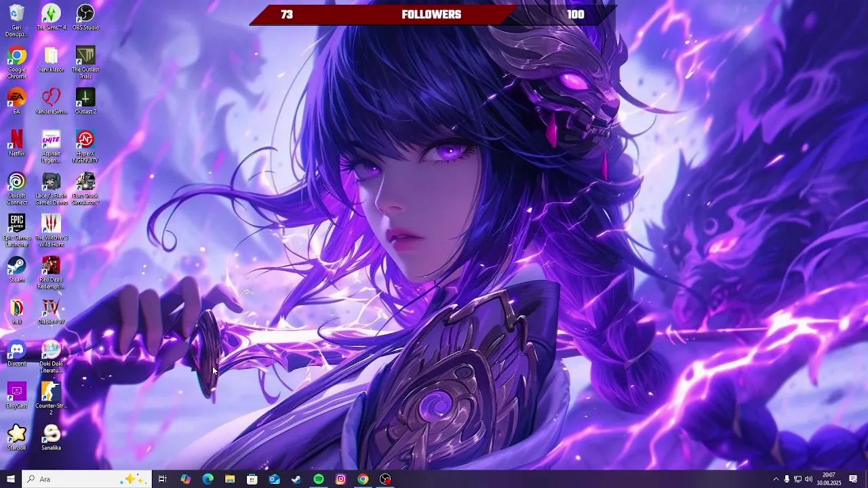The height and width of the screenshot is (488, 868).
Task: Open Microsoft Store from the taskbar
Action: click(252, 479)
